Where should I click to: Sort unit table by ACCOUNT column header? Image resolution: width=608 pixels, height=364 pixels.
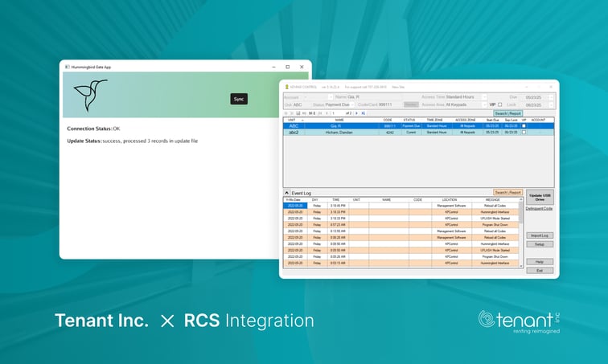point(538,120)
